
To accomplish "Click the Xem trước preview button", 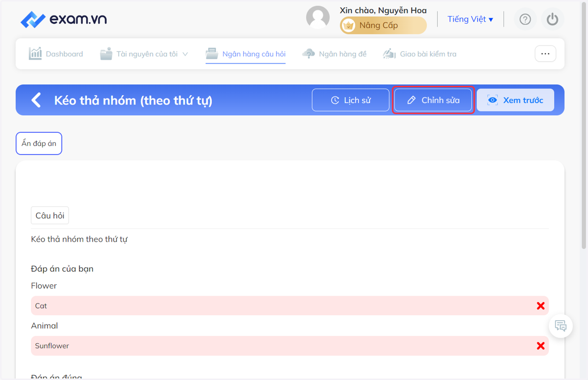I will [515, 100].
